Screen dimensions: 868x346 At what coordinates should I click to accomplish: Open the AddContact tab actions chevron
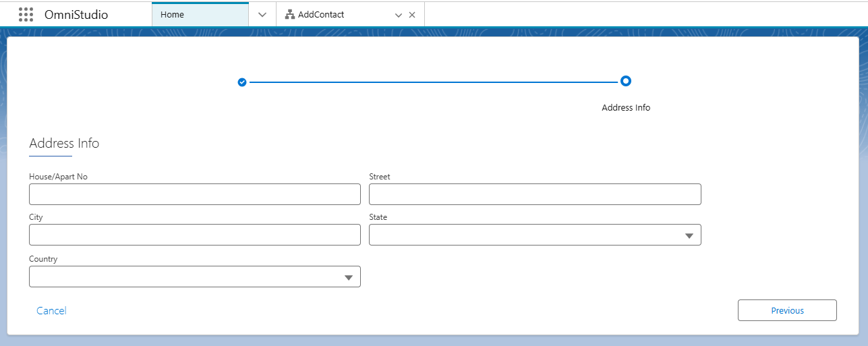pyautogui.click(x=399, y=15)
